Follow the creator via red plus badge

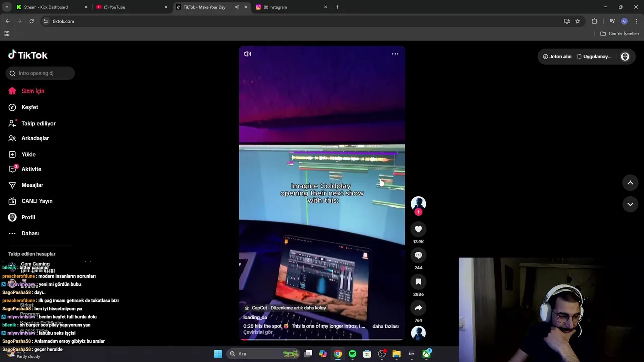coord(418,212)
